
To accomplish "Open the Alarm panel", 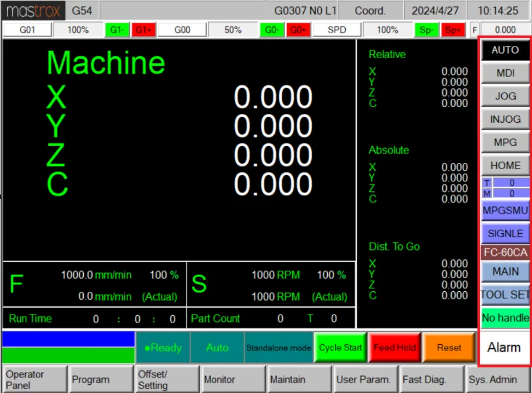I will [x=504, y=348].
